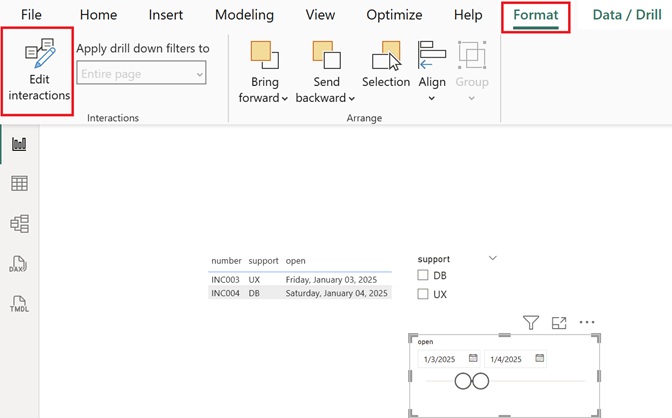Select the Format ribbon tab
The height and width of the screenshot is (418, 672).
click(536, 16)
